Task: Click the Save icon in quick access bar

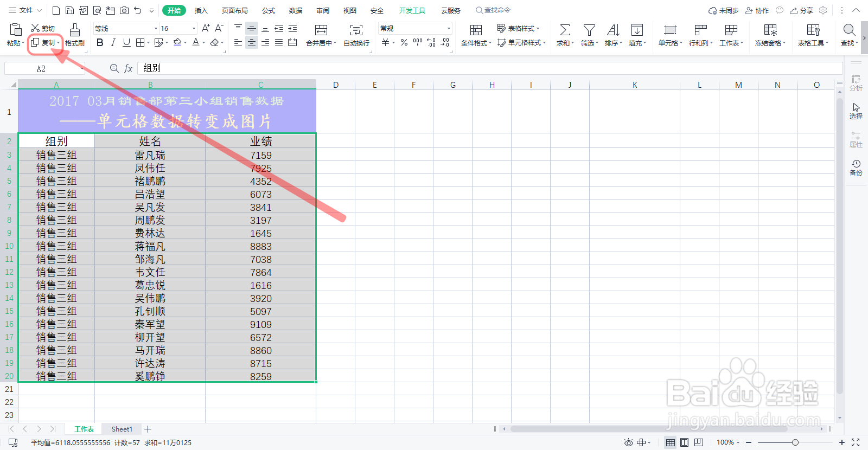Action: pos(69,10)
